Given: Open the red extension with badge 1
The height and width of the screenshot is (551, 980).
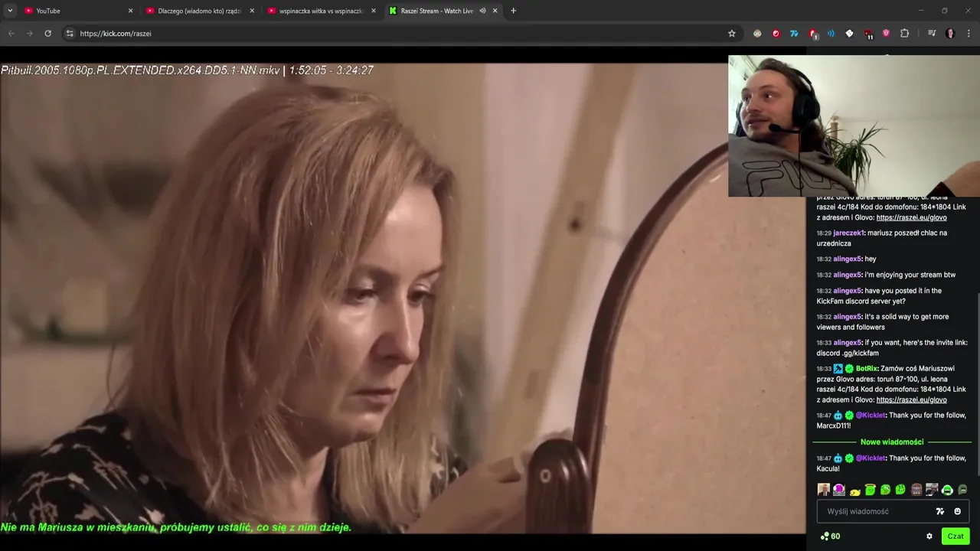Looking at the screenshot, I should 813,34.
